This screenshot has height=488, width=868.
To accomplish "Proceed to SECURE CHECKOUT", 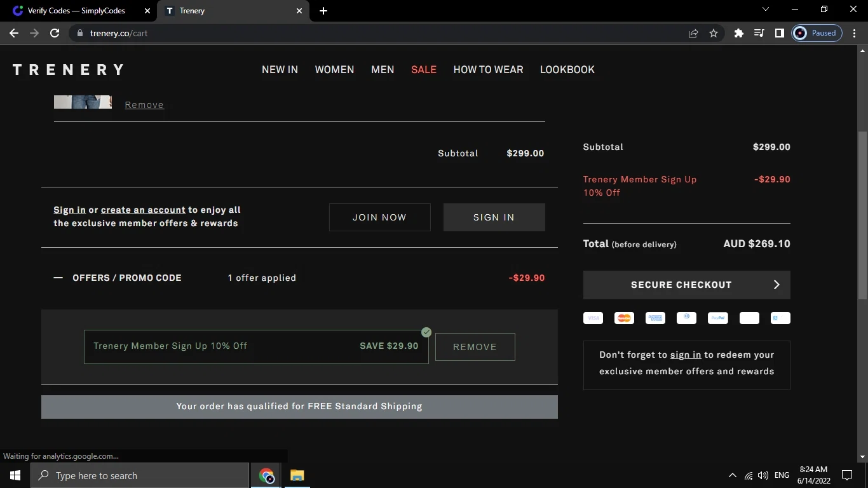I will [687, 285].
